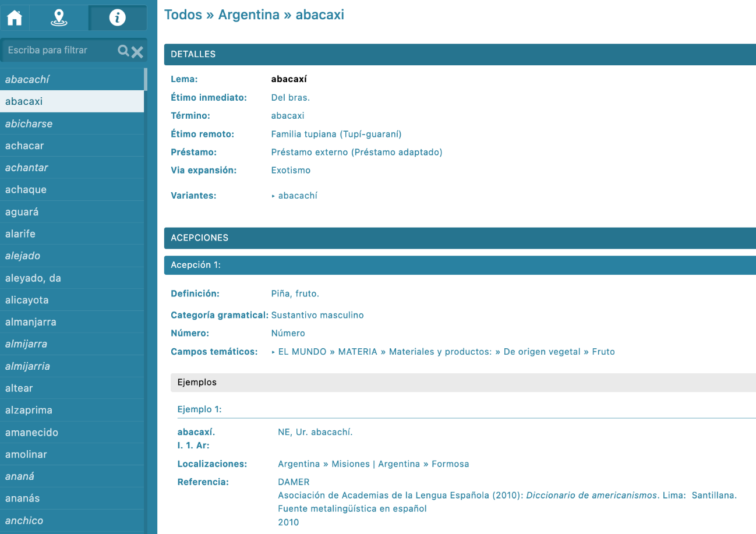Click the magnifying glass search icon

[123, 51]
